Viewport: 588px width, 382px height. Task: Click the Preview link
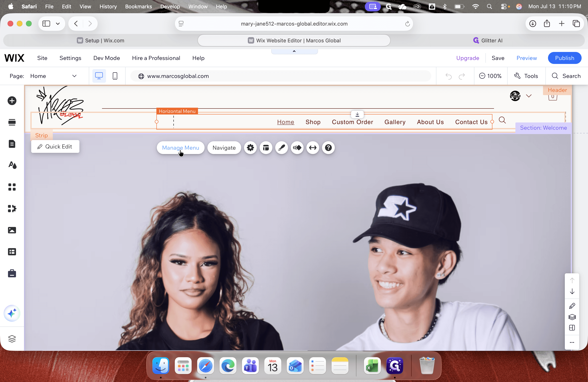(x=526, y=58)
